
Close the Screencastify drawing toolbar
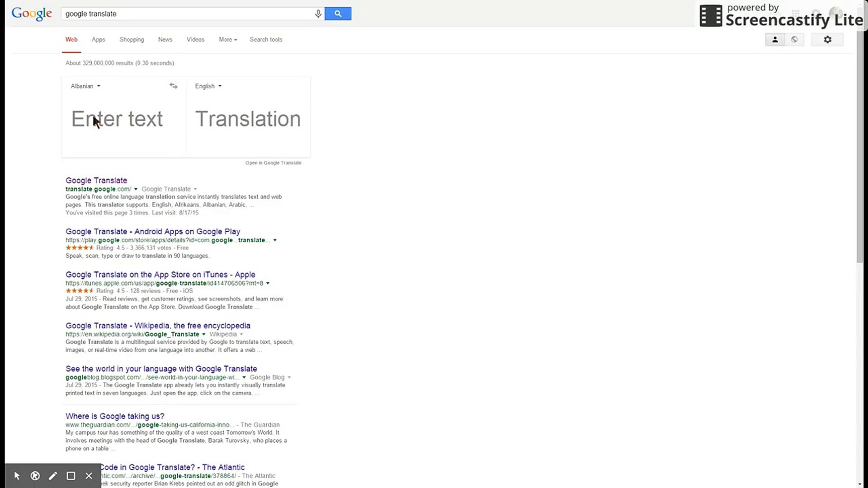[89, 476]
